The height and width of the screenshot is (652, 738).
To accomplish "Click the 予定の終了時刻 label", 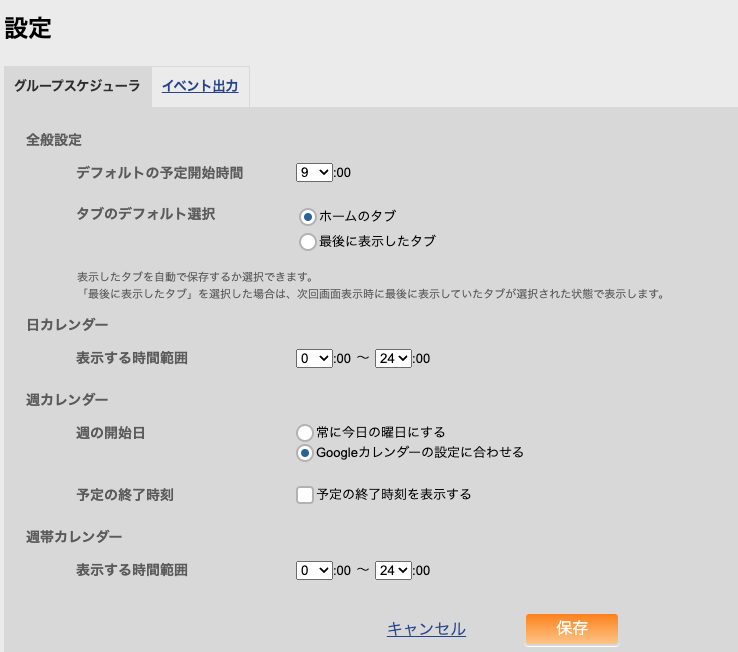I will [x=125, y=495].
